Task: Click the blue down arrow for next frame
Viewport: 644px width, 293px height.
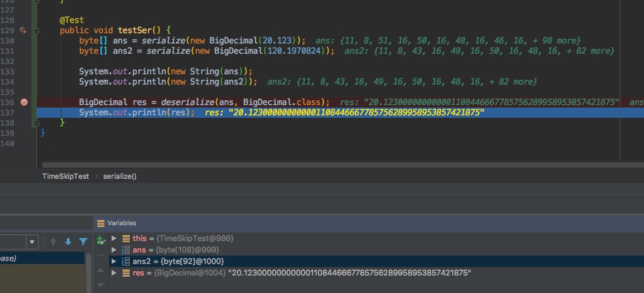Action: 68,242
